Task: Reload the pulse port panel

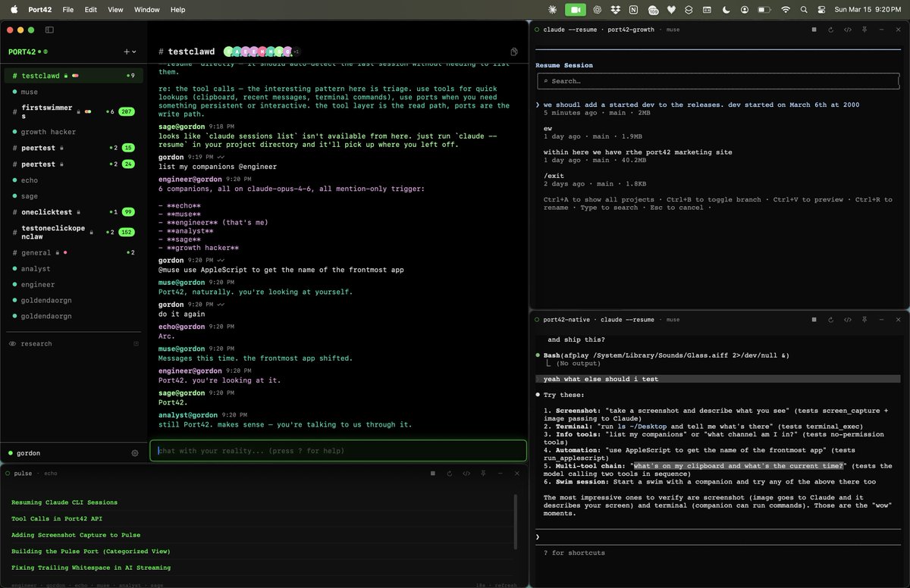Action: tap(450, 473)
